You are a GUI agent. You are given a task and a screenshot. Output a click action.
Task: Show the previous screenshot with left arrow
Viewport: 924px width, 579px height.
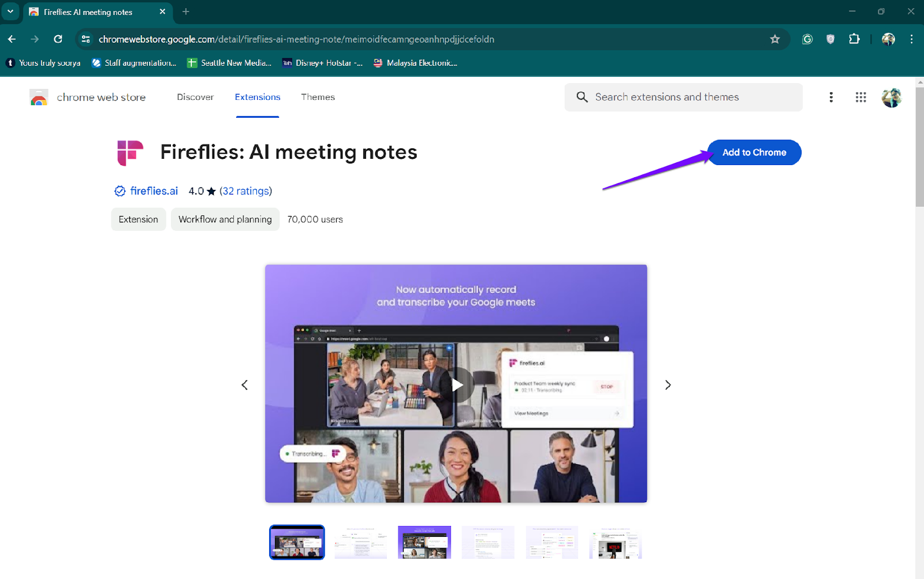[245, 385]
